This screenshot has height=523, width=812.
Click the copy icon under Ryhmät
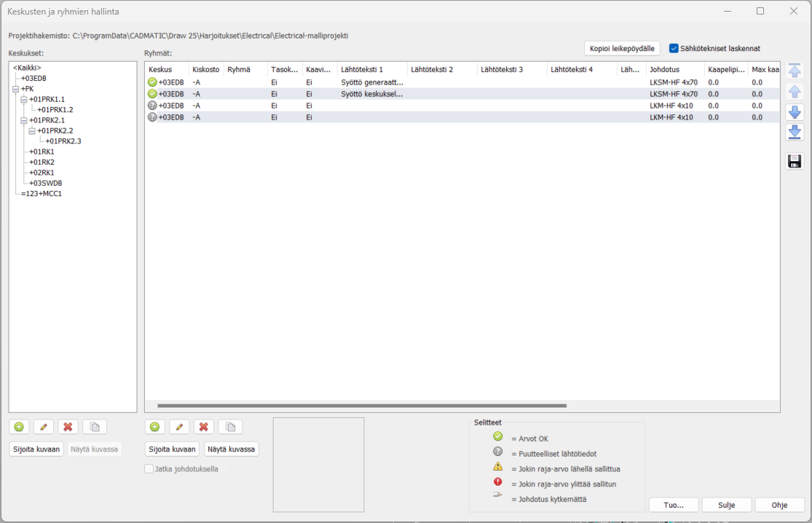coord(230,427)
